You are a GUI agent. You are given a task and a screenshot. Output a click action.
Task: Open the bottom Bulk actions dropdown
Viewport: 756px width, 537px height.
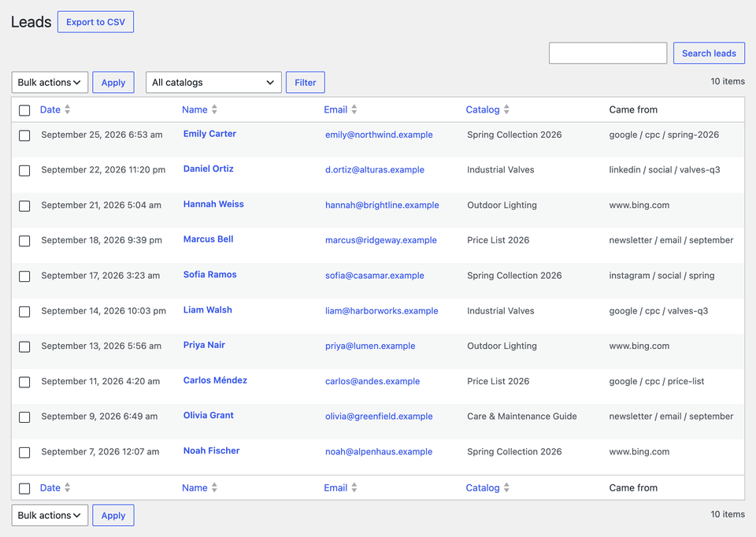click(x=50, y=515)
